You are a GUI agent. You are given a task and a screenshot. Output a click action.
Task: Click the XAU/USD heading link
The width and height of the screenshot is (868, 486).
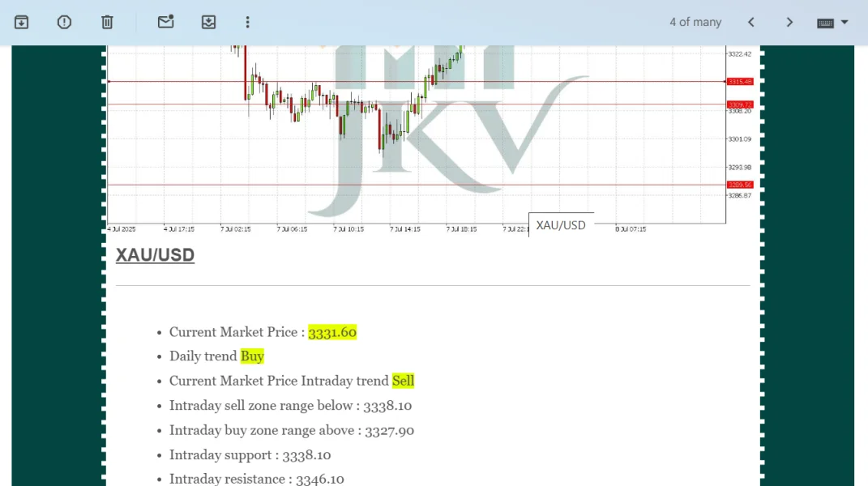155,255
